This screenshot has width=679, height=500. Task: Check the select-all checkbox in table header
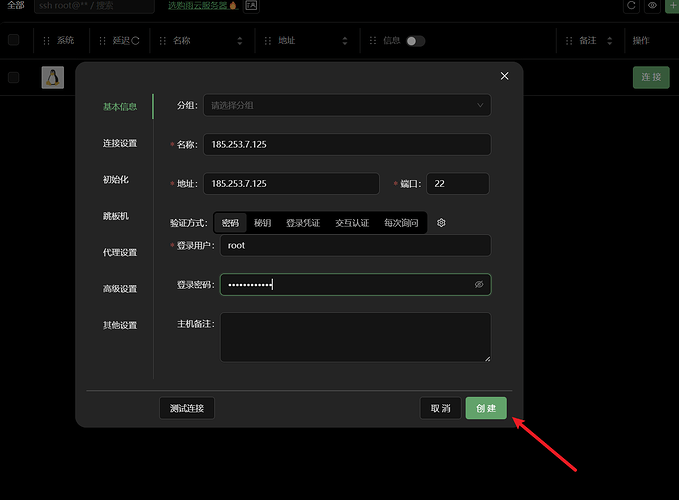coord(13,41)
